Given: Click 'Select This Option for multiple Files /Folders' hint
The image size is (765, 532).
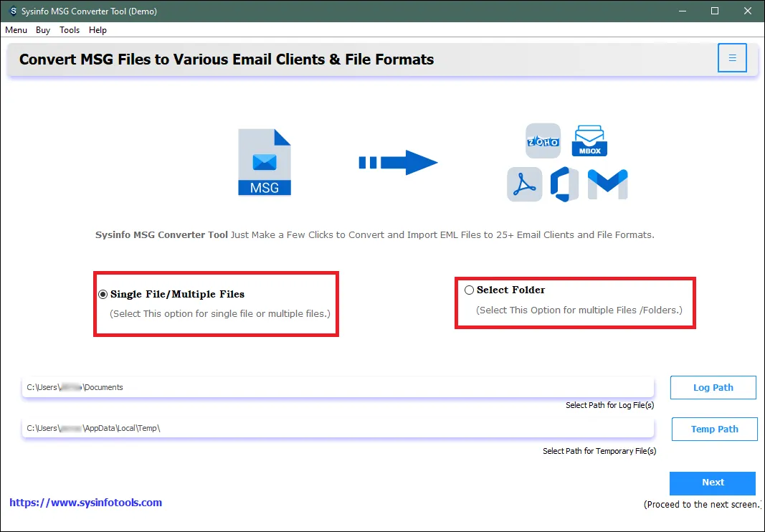Looking at the screenshot, I should tap(579, 310).
